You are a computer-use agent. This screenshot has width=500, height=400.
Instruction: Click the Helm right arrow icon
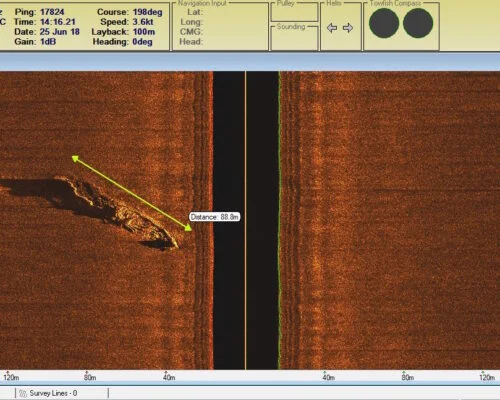click(x=348, y=28)
